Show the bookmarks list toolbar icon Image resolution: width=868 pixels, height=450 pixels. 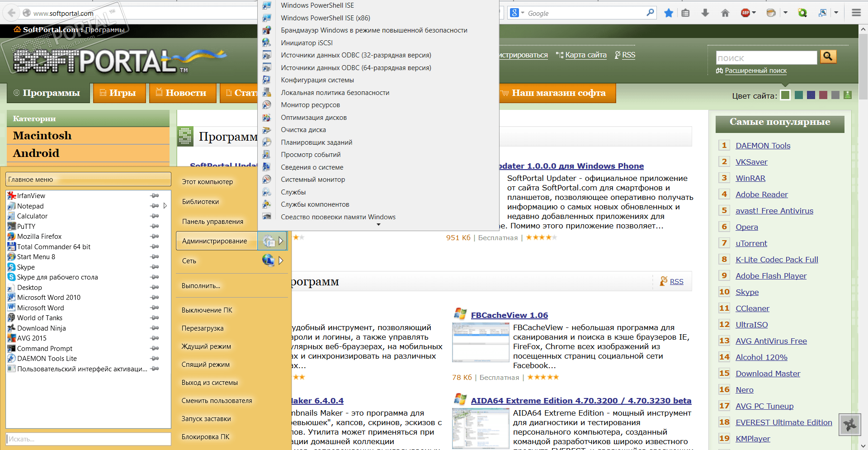686,13
